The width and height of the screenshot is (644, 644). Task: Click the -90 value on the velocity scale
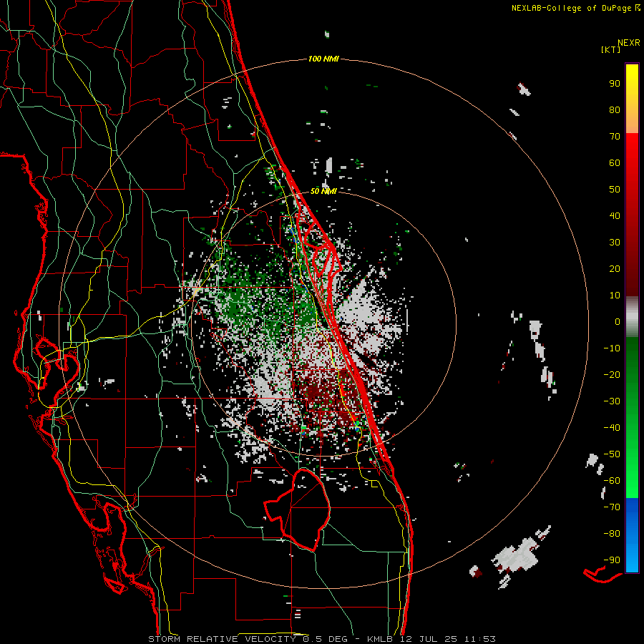612,560
